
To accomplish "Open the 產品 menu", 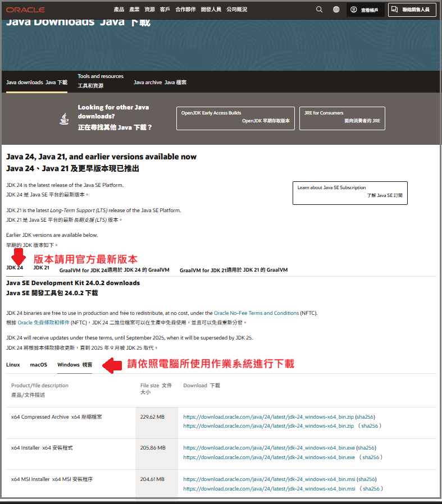I will 119,10.
